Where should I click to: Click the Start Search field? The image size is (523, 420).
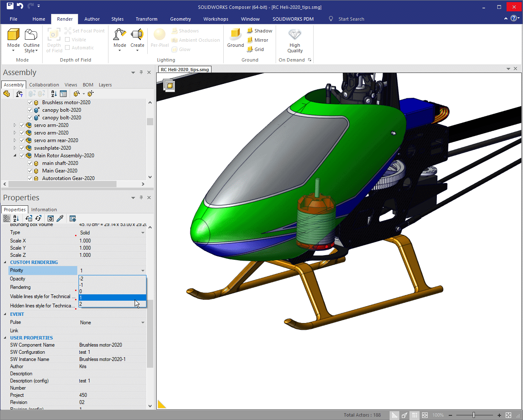tap(351, 19)
